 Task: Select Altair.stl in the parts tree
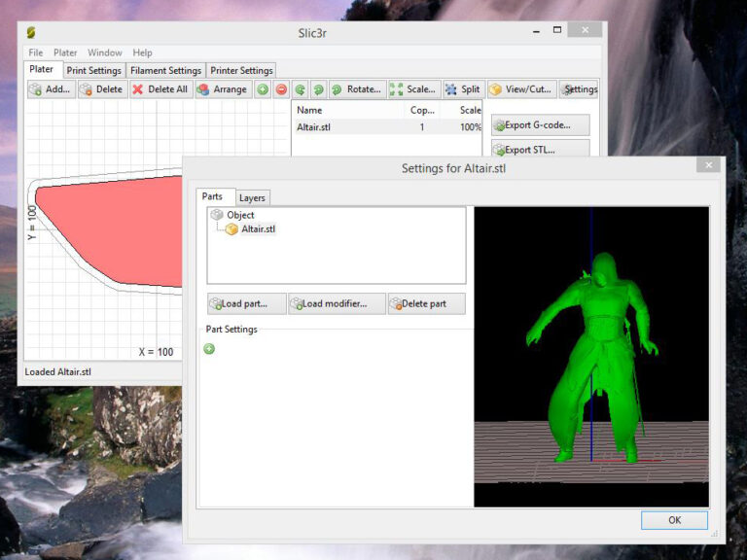point(258,229)
